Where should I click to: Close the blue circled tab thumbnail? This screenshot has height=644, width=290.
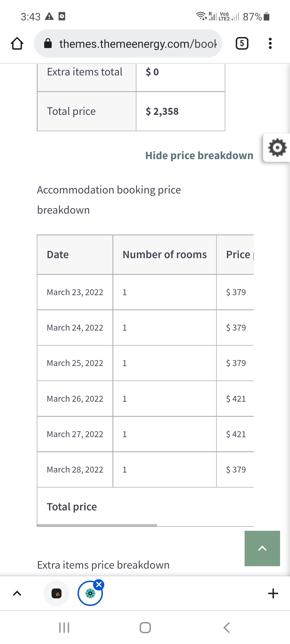[x=99, y=584]
